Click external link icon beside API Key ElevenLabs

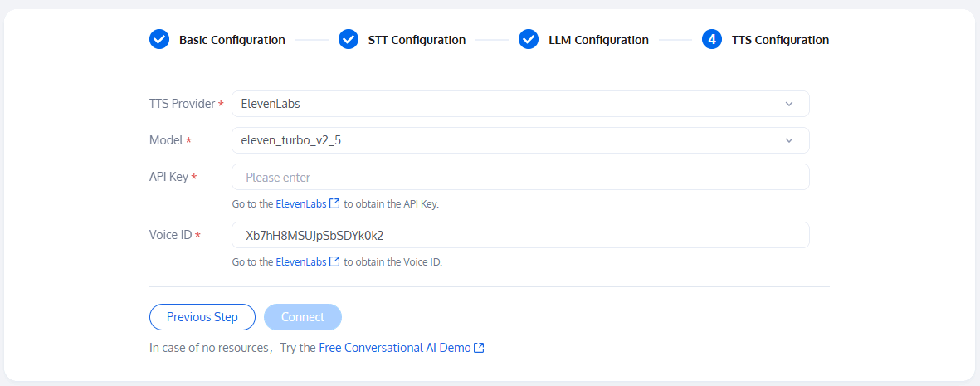334,203
